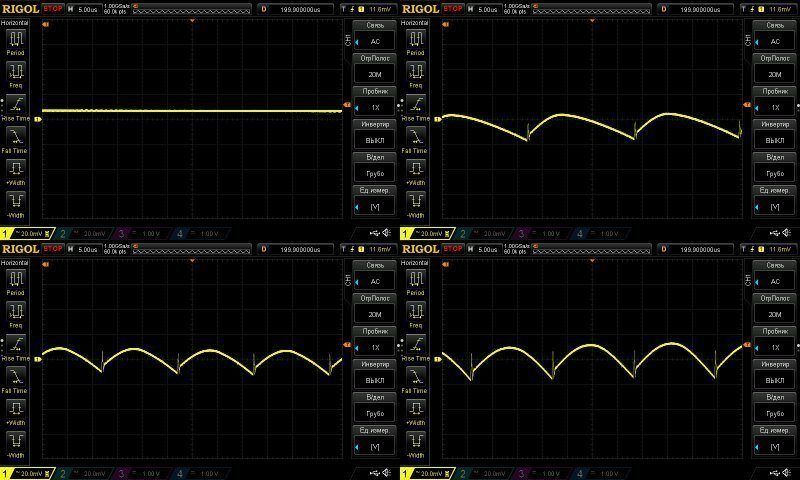Click memory overview bar in bottom-right scope

[592, 249]
